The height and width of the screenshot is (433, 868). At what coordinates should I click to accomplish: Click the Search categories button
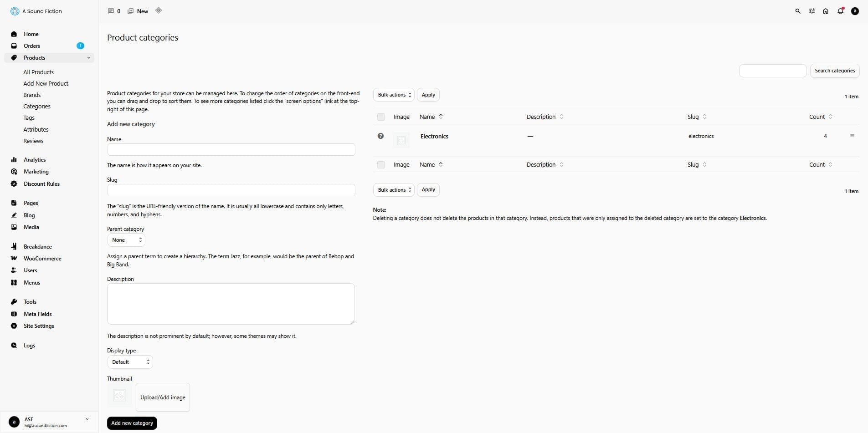(834, 71)
